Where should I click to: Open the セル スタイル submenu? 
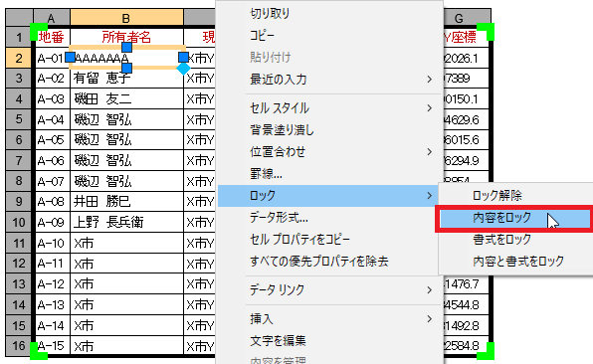pyautogui.click(x=329, y=108)
